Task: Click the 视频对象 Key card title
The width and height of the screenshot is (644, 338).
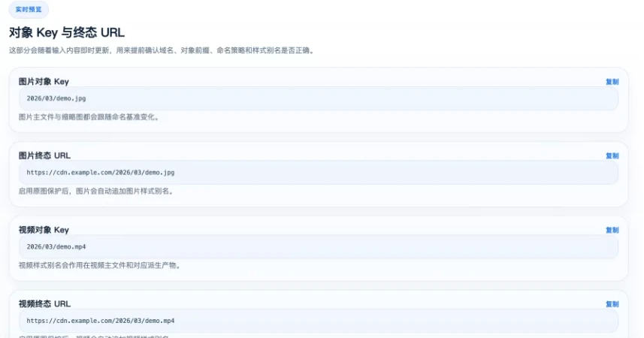Action: click(x=44, y=230)
